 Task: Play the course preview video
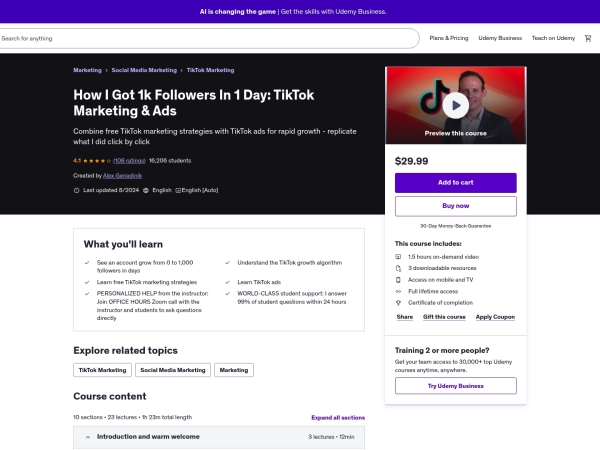[x=455, y=105]
